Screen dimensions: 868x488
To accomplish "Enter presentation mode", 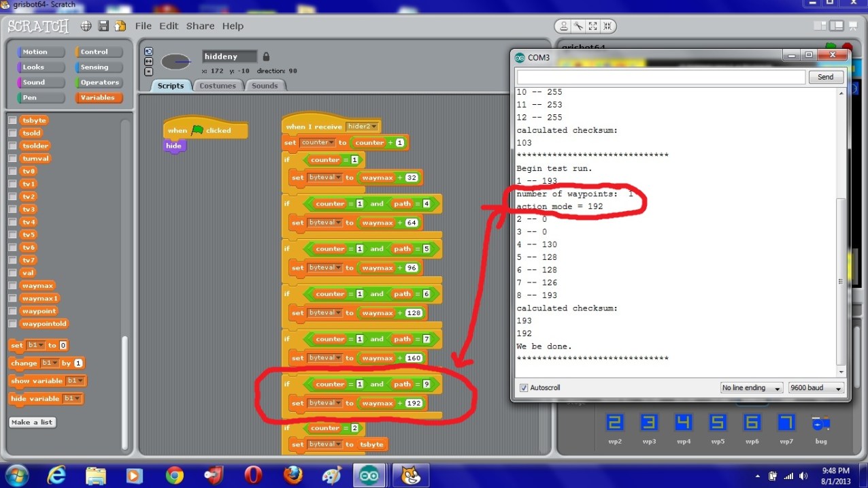I will pos(854,26).
